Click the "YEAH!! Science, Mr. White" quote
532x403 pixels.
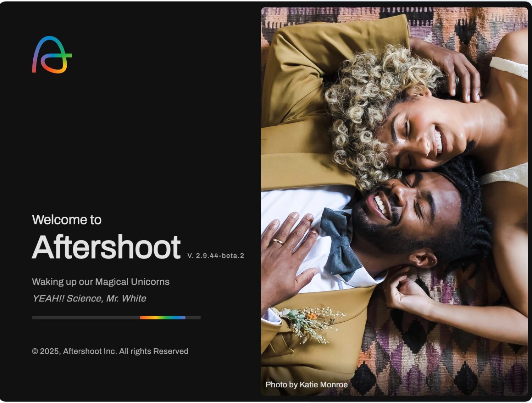tap(89, 298)
